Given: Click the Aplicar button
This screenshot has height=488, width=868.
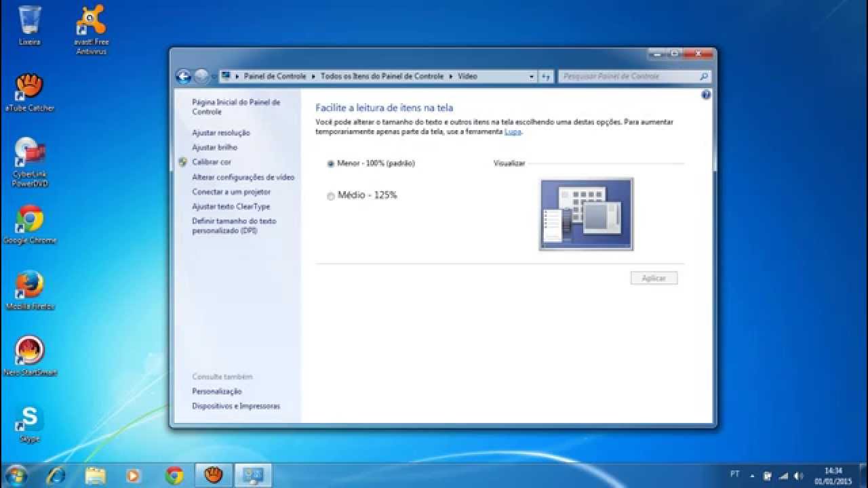Looking at the screenshot, I should click(x=654, y=279).
